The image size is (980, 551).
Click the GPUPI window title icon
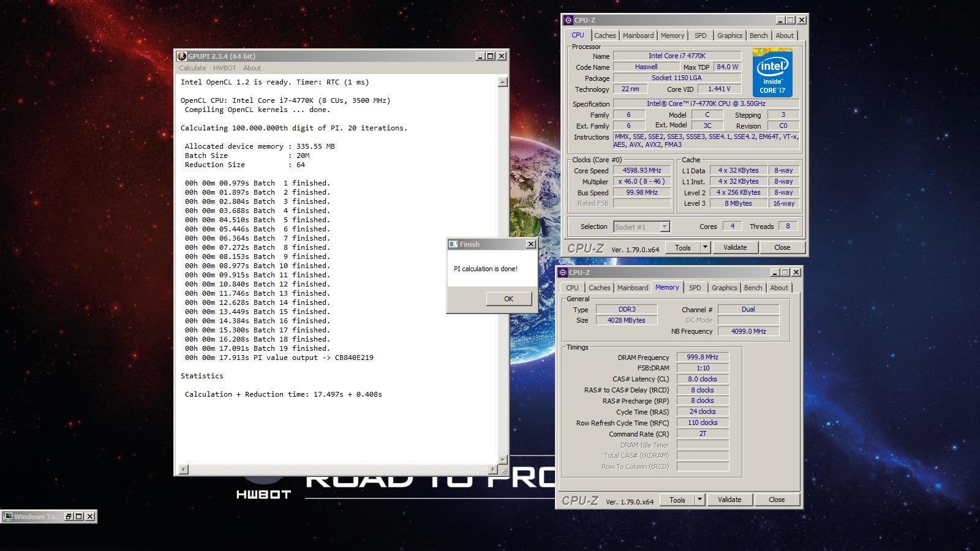coord(181,56)
